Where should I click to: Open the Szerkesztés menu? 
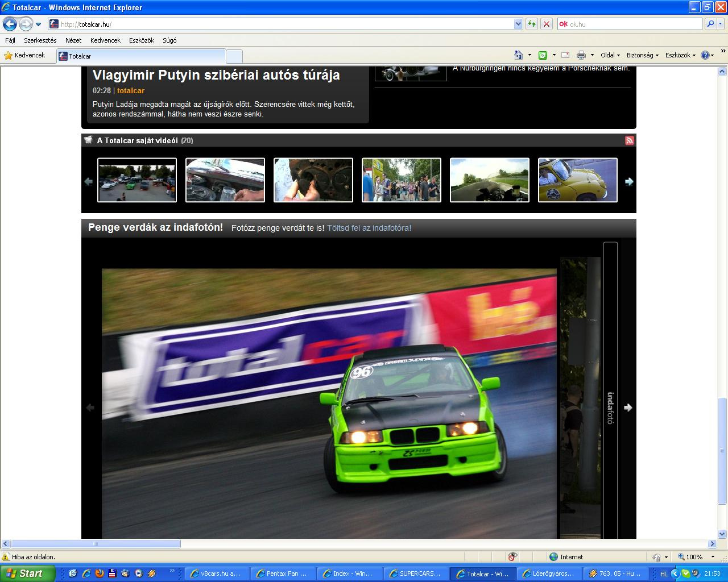tap(40, 40)
